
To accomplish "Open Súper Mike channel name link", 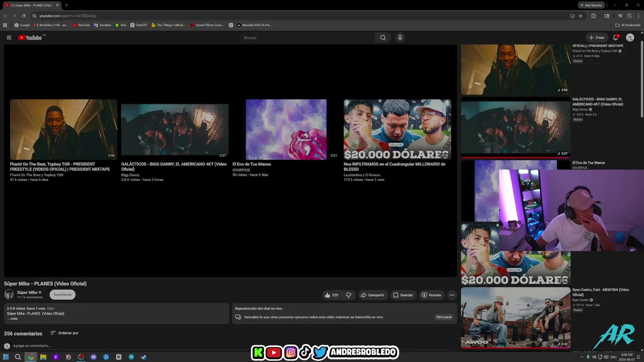I will tap(27, 292).
